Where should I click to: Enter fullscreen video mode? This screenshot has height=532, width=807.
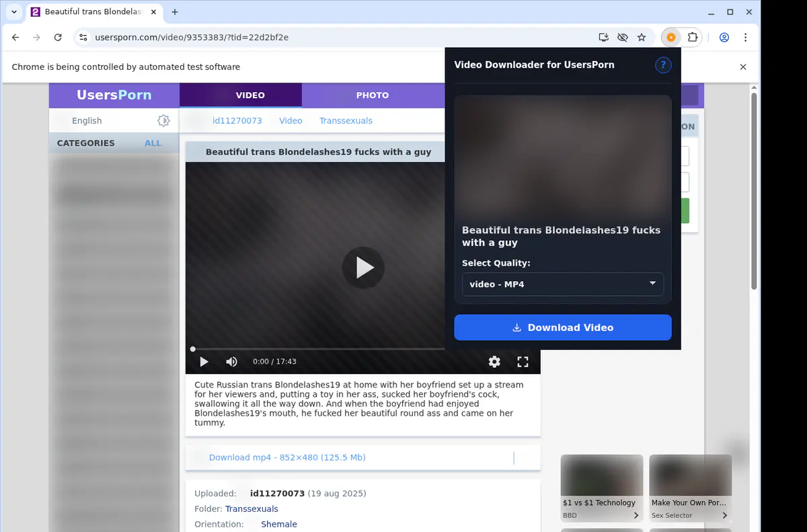(x=523, y=362)
